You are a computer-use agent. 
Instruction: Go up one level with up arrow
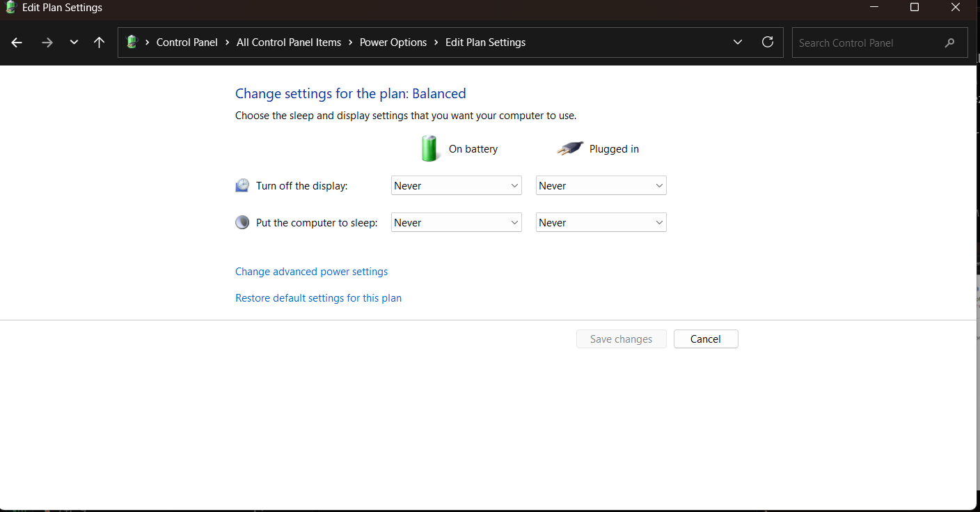[x=99, y=42]
